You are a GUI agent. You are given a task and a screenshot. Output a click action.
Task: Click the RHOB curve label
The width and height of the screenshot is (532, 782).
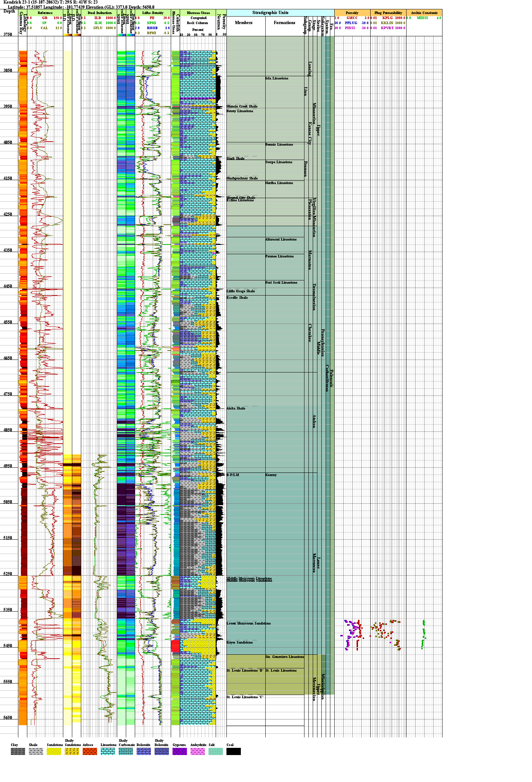click(152, 28)
